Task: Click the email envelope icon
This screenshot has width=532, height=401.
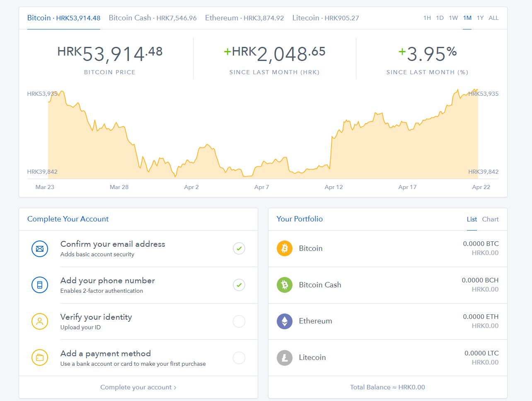Action: pos(40,249)
